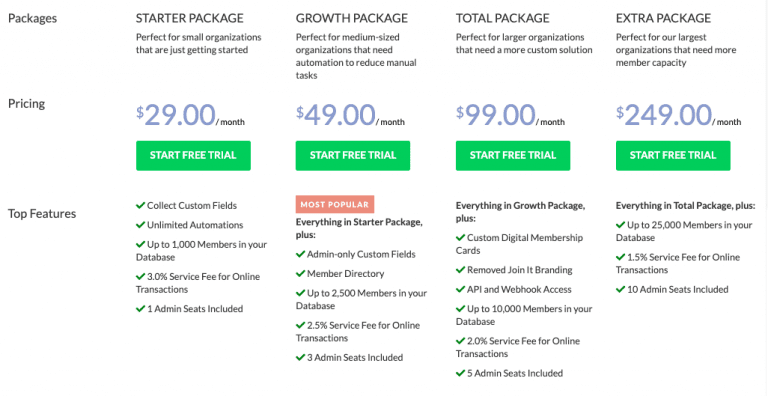Click checkmark beside 10 Admin Seats Included
The height and width of the screenshot is (396, 768).
(x=621, y=289)
